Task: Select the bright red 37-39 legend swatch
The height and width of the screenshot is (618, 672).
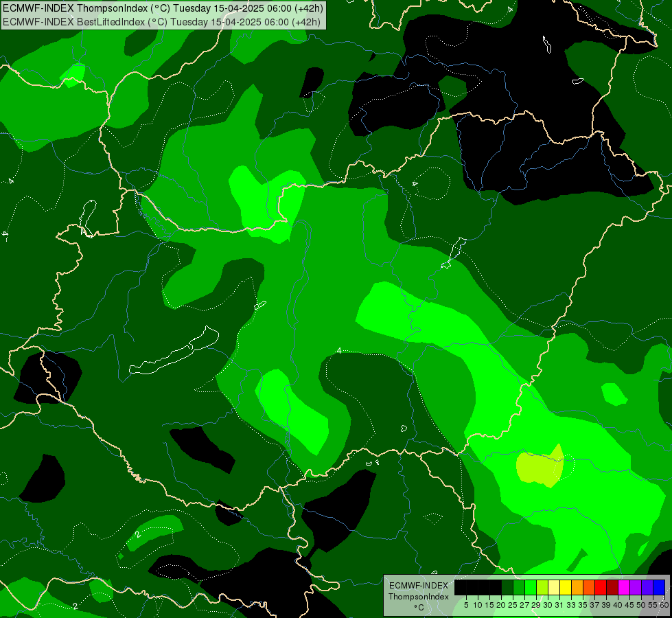Action: pos(601,587)
